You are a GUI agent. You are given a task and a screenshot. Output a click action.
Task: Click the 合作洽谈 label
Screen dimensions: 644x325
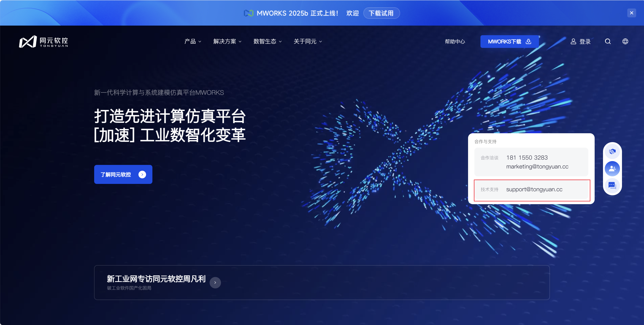tap(489, 158)
